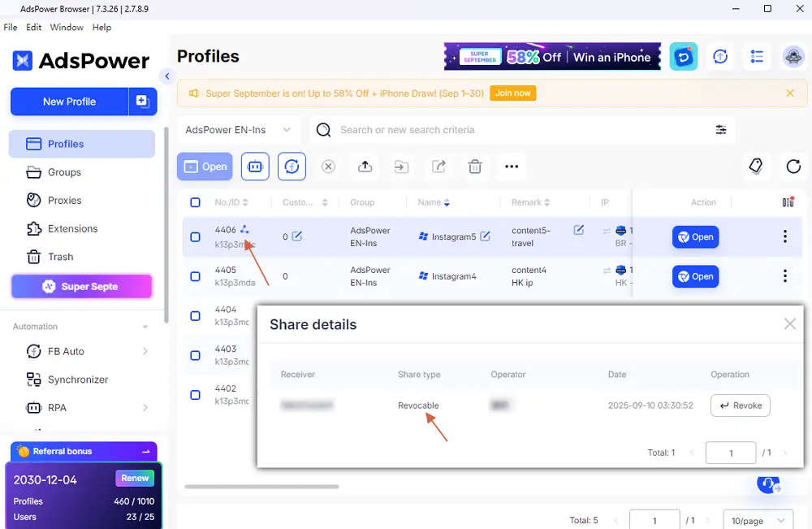Click the New Profile button
Viewport: 812px width, 529px height.
pyautogui.click(x=69, y=102)
